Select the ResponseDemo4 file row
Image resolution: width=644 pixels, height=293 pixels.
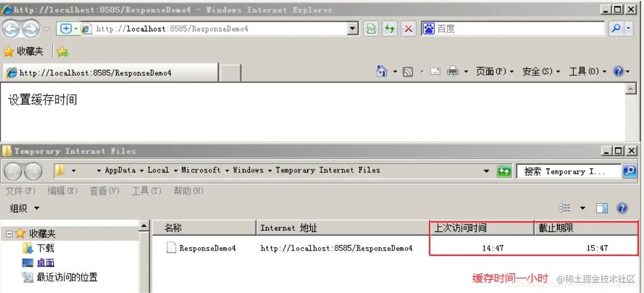(x=395, y=248)
